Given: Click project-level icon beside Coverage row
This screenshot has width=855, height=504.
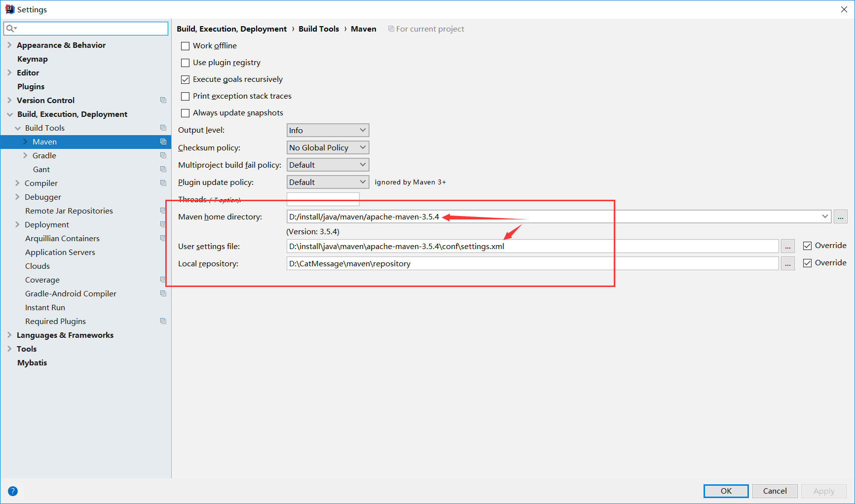Looking at the screenshot, I should (x=163, y=280).
